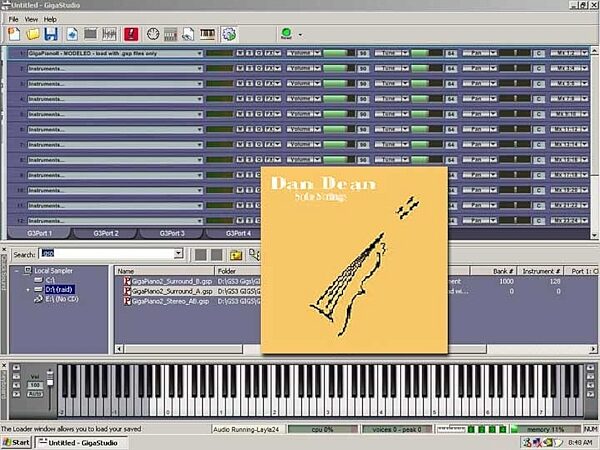Solo channel 6 with S button
The image size is (600, 450).
coord(249,129)
